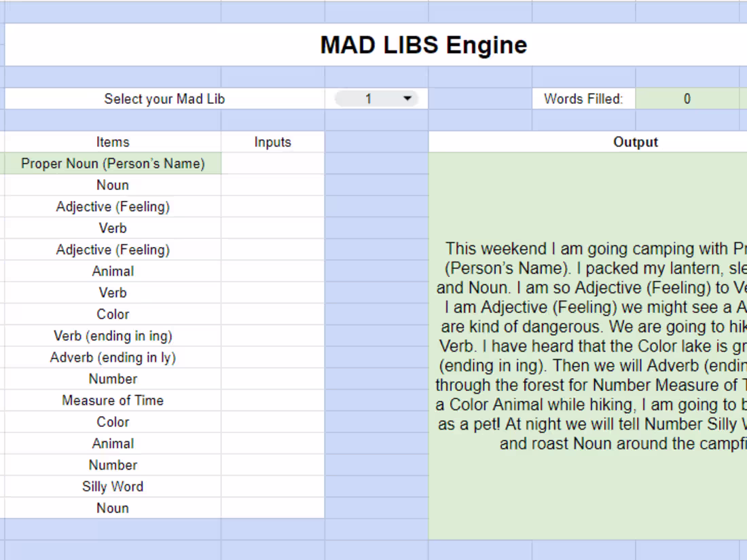This screenshot has height=560, width=747.
Task: Select the number 1 in the Mad Lib picker
Action: pos(369,98)
